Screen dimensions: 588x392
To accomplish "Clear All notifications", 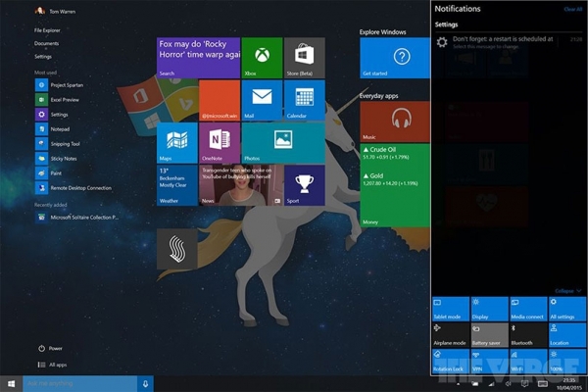I will [573, 9].
